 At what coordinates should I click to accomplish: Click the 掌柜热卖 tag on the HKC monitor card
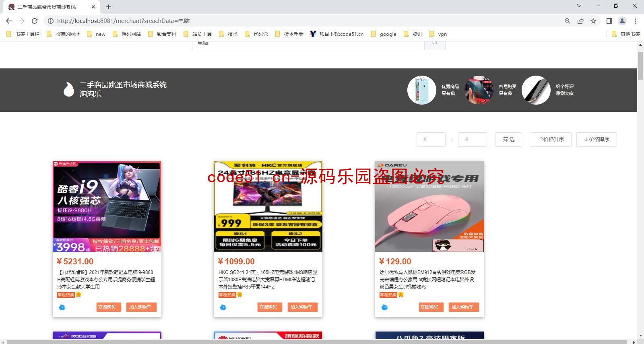227,295
